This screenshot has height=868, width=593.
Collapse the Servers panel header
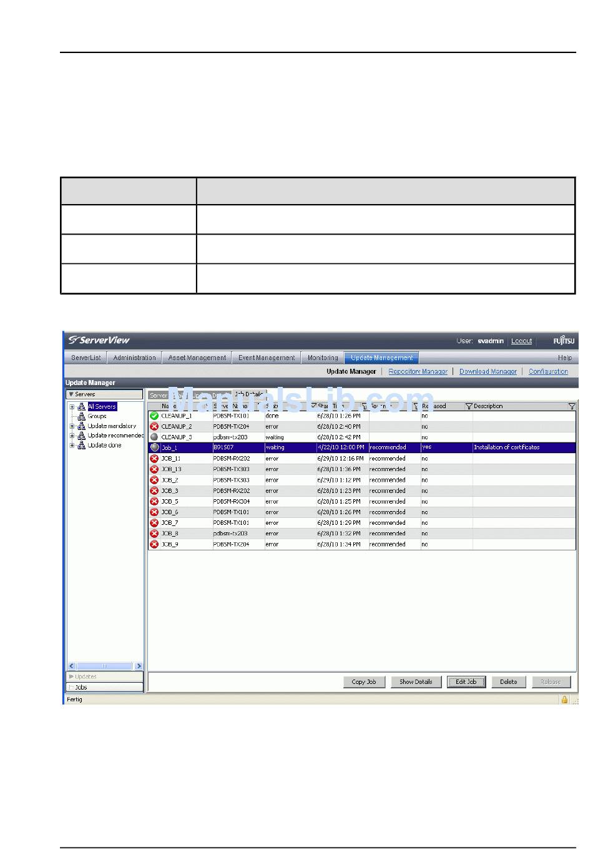tap(105, 394)
